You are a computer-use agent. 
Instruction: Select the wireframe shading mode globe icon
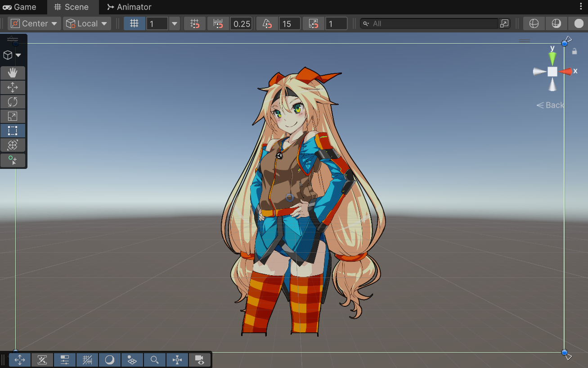[534, 23]
